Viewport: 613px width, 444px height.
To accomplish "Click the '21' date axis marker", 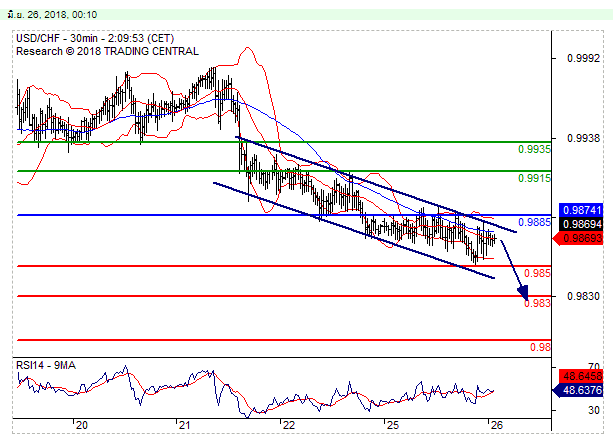I will click(x=184, y=425).
